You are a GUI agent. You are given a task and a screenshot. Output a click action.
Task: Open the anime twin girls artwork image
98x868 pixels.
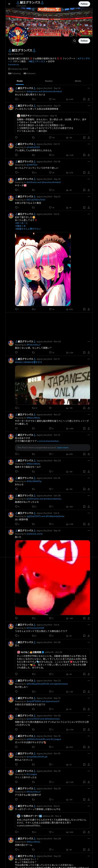tap(43, 269)
